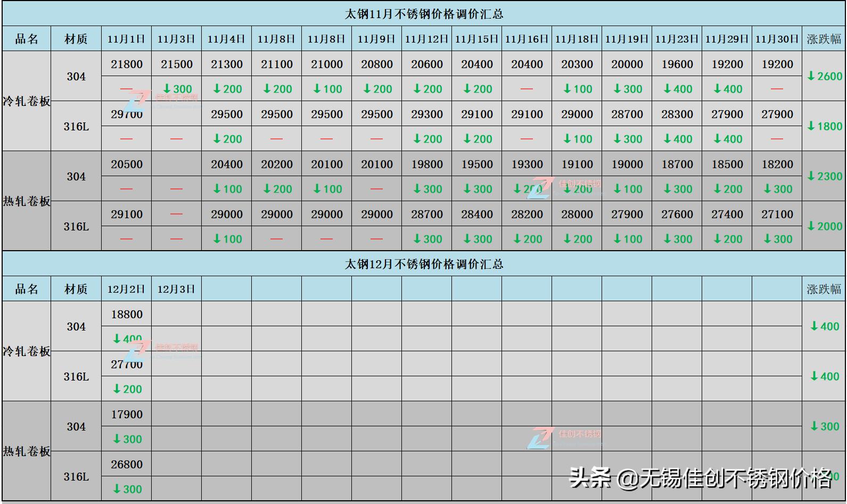Select the 18800 price cell
Image resolution: width=847 pixels, height=504 pixels.
(126, 314)
